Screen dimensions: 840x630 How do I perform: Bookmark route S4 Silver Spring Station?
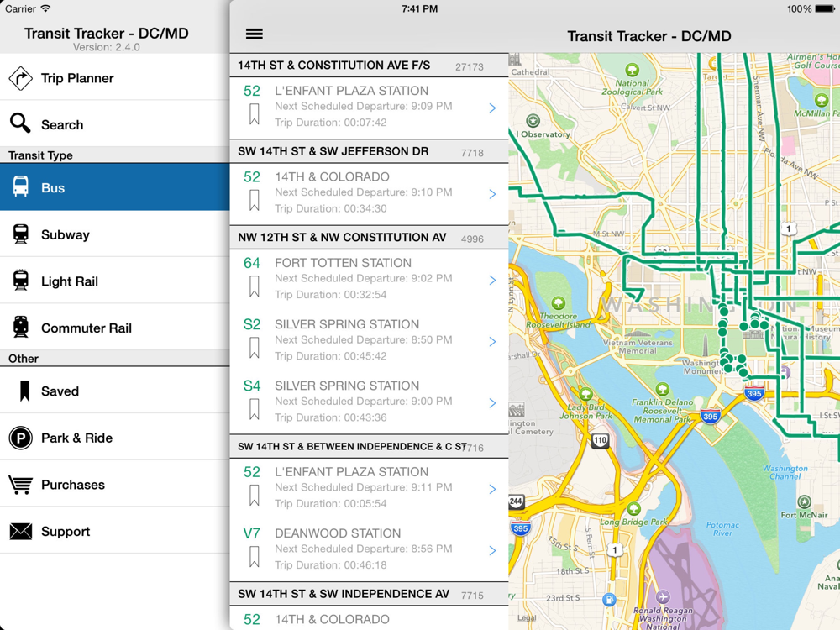254,409
